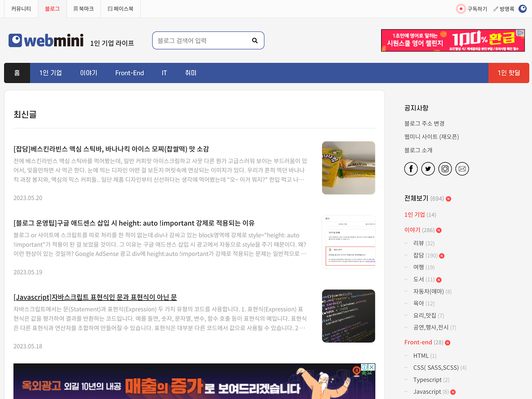The image size is (532, 399).
Task: Open the Maxim ice cream post thumbnail
Action: pyautogui.click(x=348, y=168)
